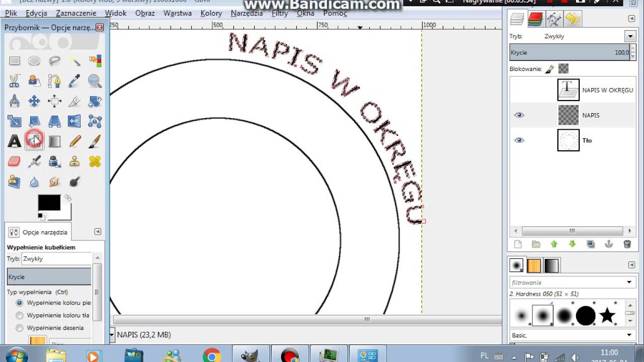Image resolution: width=644 pixels, height=362 pixels.
Task: Show the NAPIS W OKRĘGU layer
Action: [x=519, y=90]
